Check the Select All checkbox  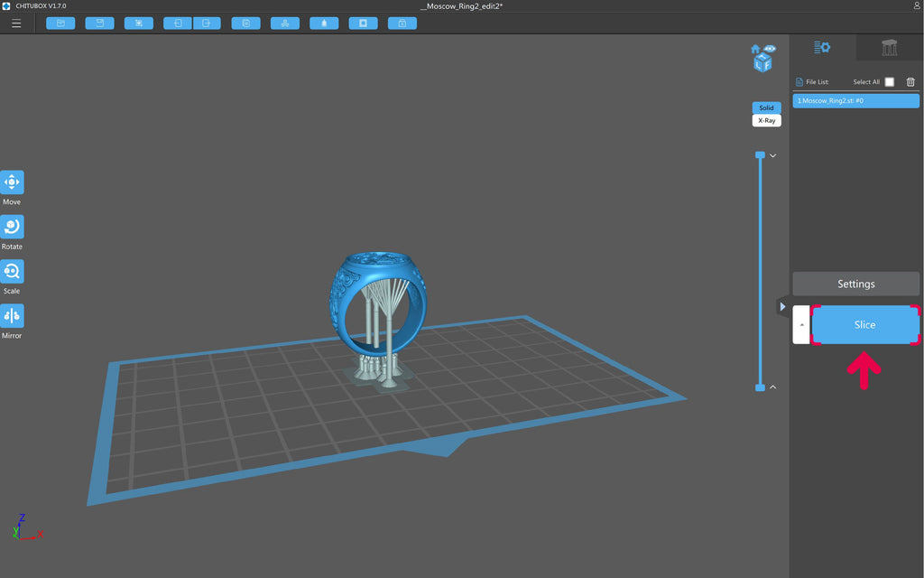889,82
